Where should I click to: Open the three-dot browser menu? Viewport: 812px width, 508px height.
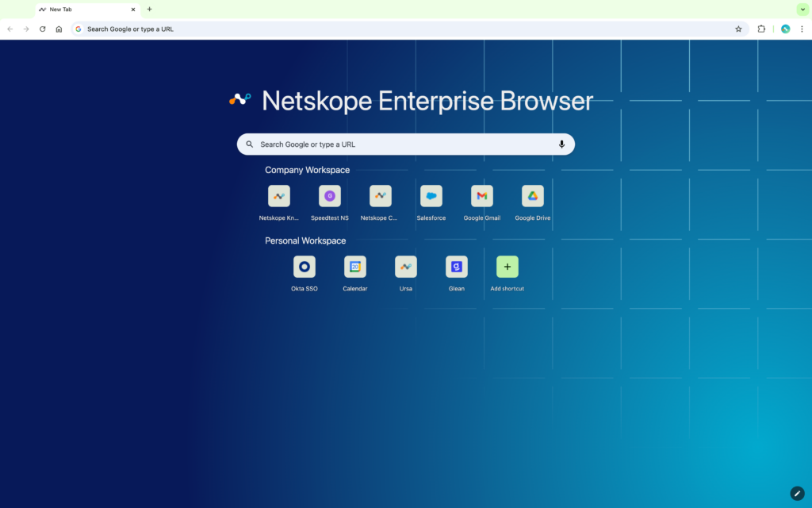[x=802, y=29]
